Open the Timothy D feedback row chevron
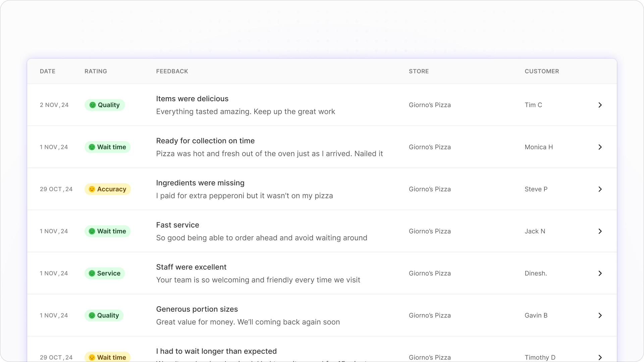Screen dimensions: 644x362 [600, 357]
